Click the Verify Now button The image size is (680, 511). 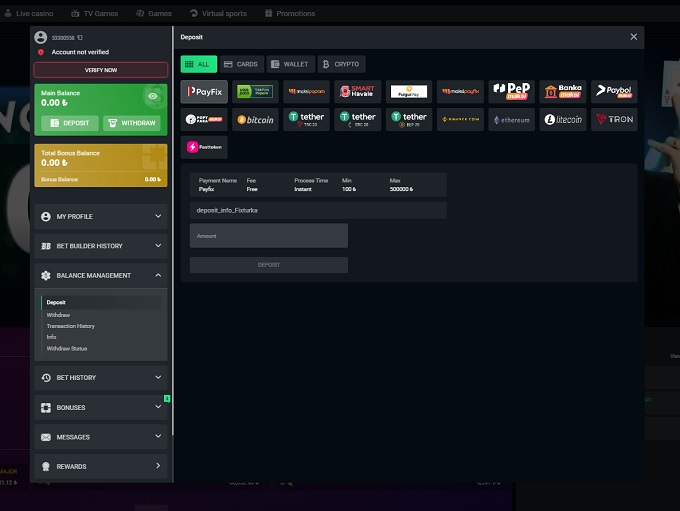pyautogui.click(x=100, y=70)
